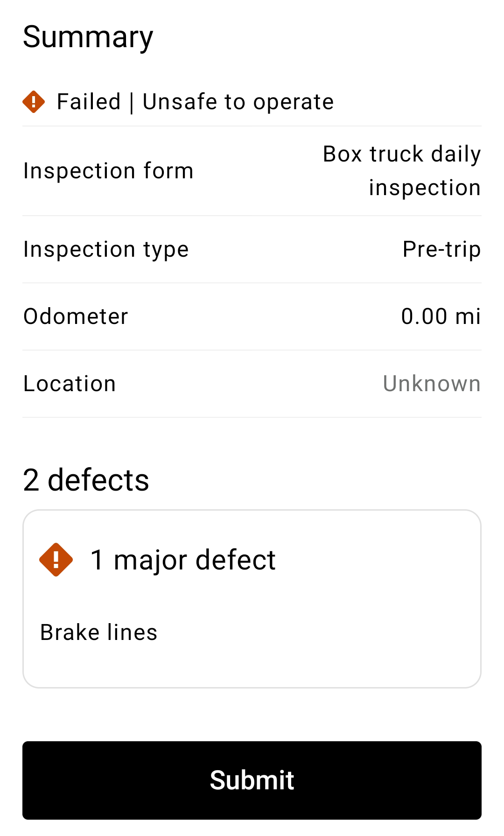Viewport: 504px width, 836px height.
Task: Tap the word inspection under Box truck daily
Action: 425,188
